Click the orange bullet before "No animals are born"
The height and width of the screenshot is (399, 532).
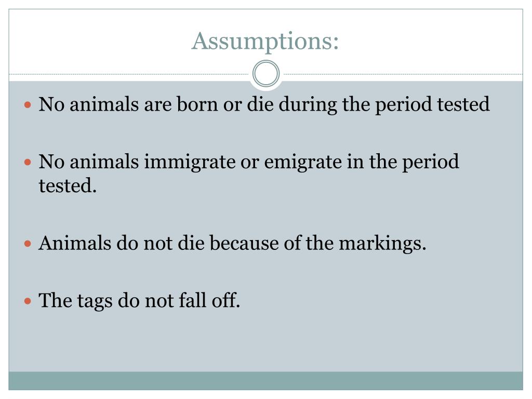click(28, 104)
